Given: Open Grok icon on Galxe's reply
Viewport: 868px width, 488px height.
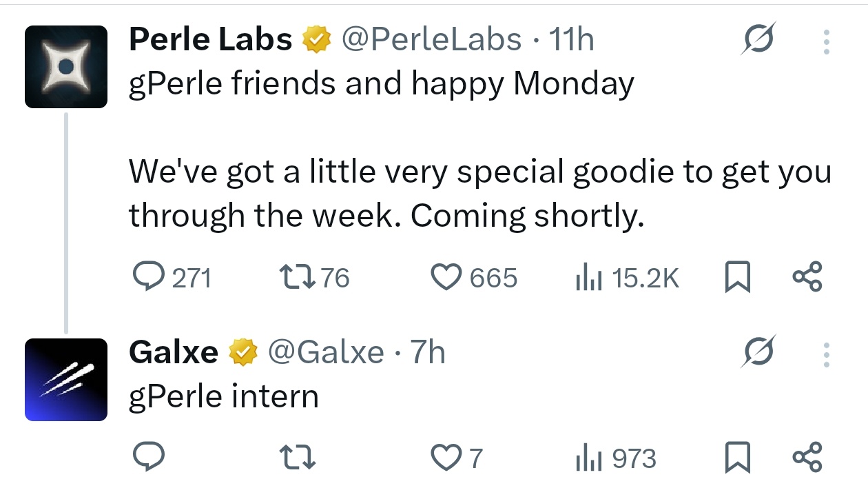Looking at the screenshot, I should point(758,352).
